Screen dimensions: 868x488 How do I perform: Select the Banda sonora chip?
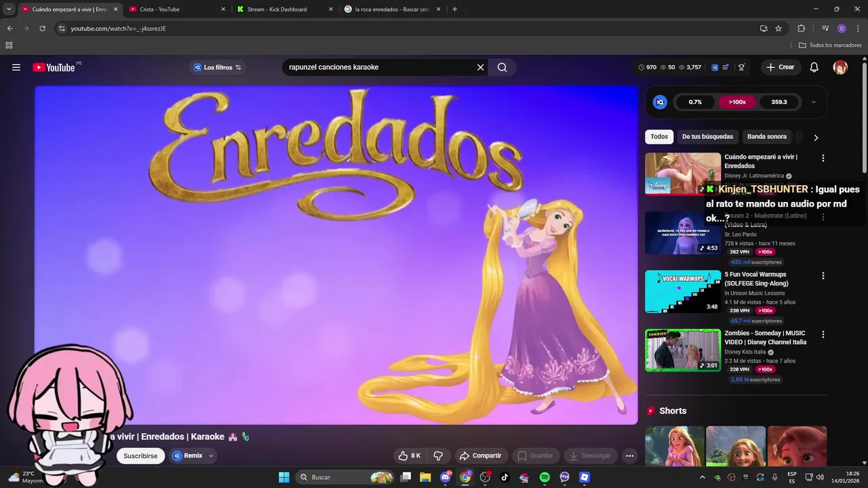click(x=767, y=137)
